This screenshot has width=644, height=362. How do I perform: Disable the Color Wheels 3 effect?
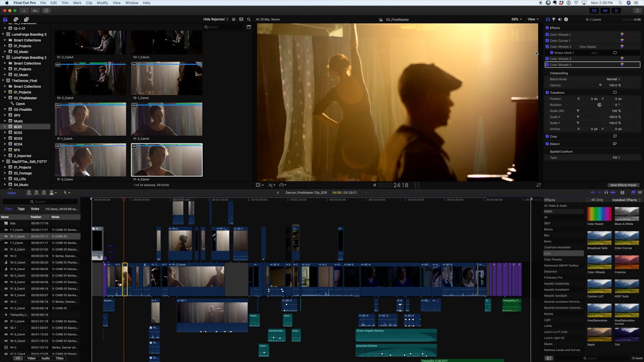click(547, 58)
